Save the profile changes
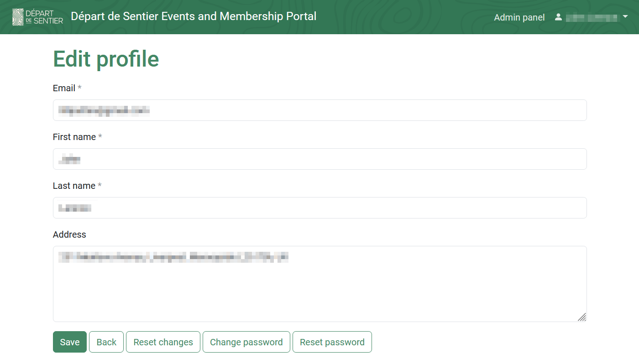The image size is (639, 364). [70, 342]
